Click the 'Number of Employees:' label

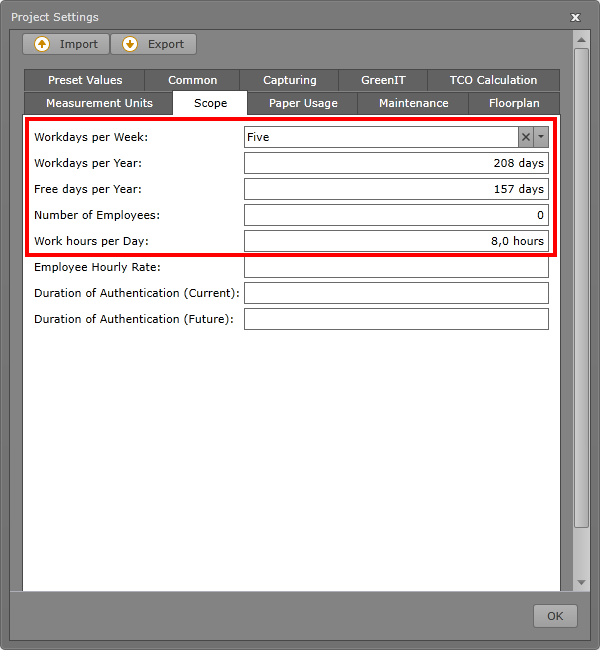coord(97,215)
